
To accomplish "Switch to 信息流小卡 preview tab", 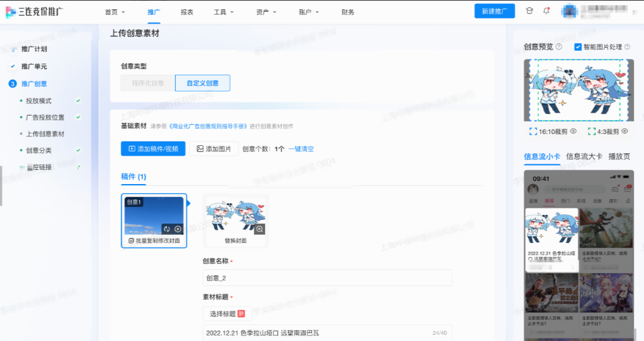I will pyautogui.click(x=542, y=156).
